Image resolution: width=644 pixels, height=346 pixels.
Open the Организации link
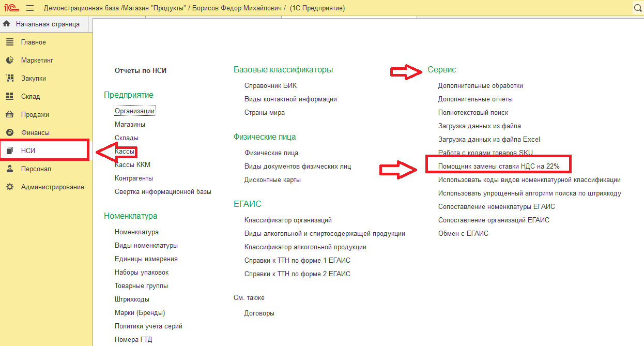pos(134,111)
